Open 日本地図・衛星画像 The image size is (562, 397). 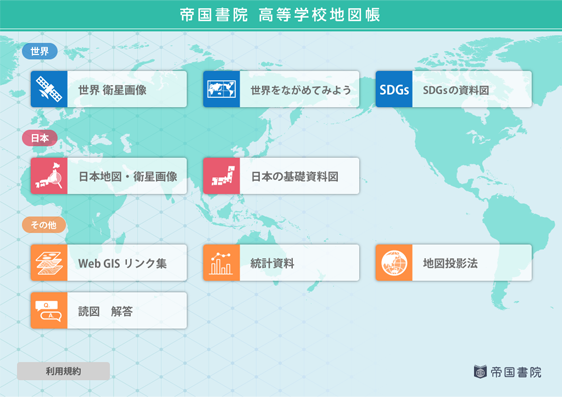(x=127, y=176)
